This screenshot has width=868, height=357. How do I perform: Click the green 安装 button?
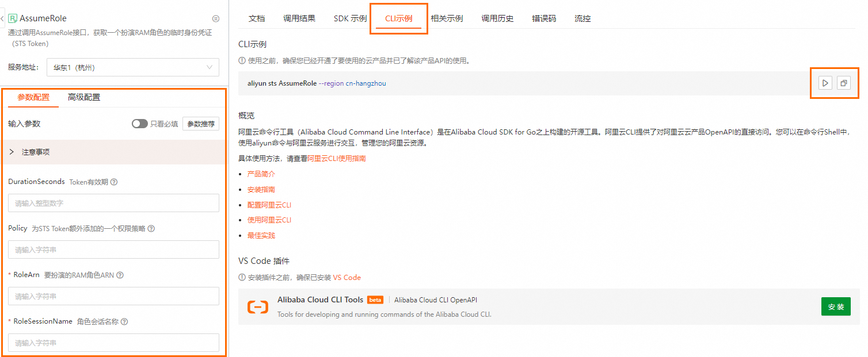pyautogui.click(x=836, y=307)
